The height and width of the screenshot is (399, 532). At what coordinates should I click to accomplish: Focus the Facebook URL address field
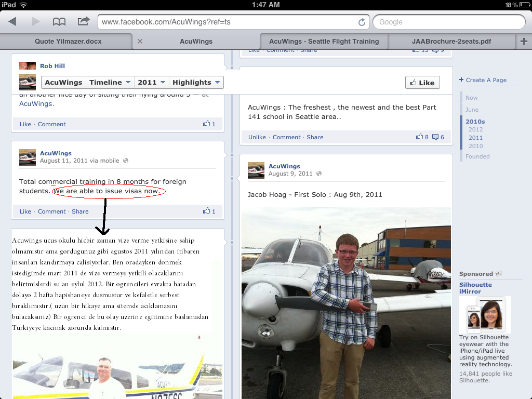233,22
